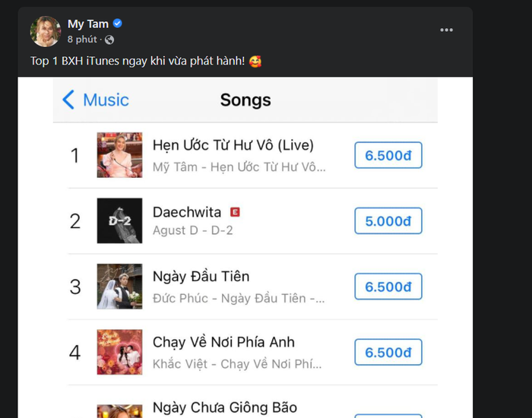The height and width of the screenshot is (418, 532).
Task: Click the explicit E badge on Daechwita
Action: tap(235, 212)
